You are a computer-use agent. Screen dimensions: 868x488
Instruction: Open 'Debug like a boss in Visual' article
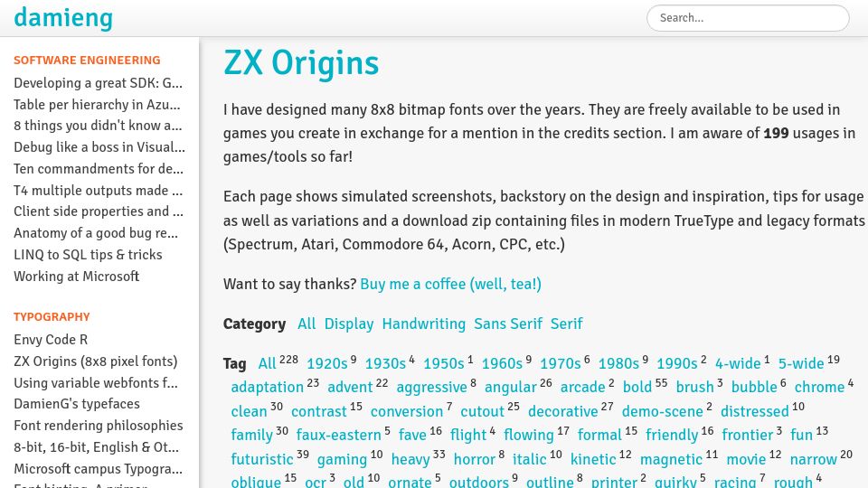click(x=99, y=147)
